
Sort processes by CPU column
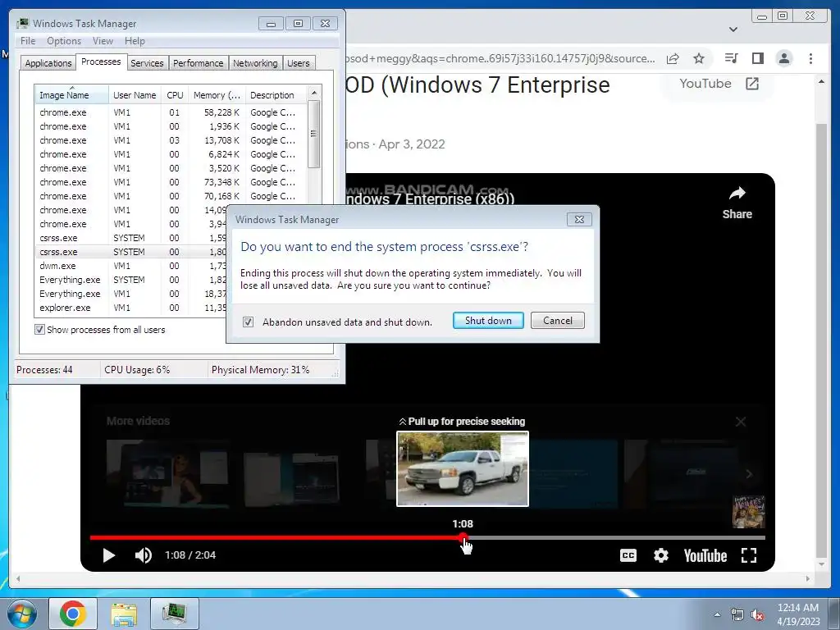(x=175, y=95)
